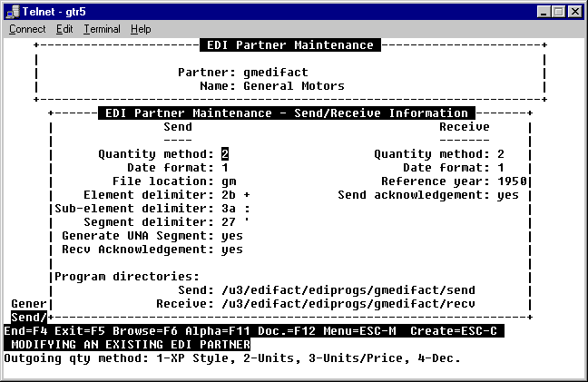Select the Segment delimiter value 27
The image size is (588, 382).
click(229, 222)
